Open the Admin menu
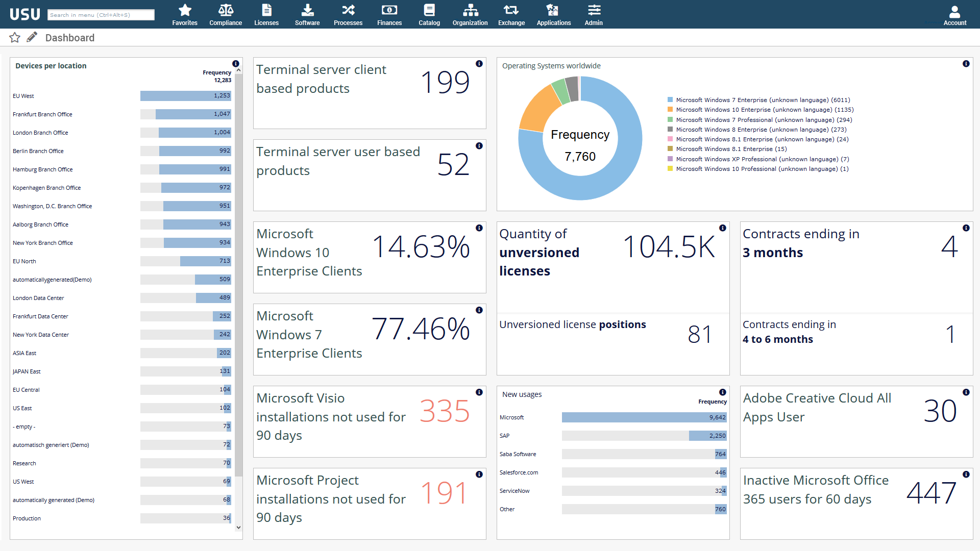 (x=594, y=14)
